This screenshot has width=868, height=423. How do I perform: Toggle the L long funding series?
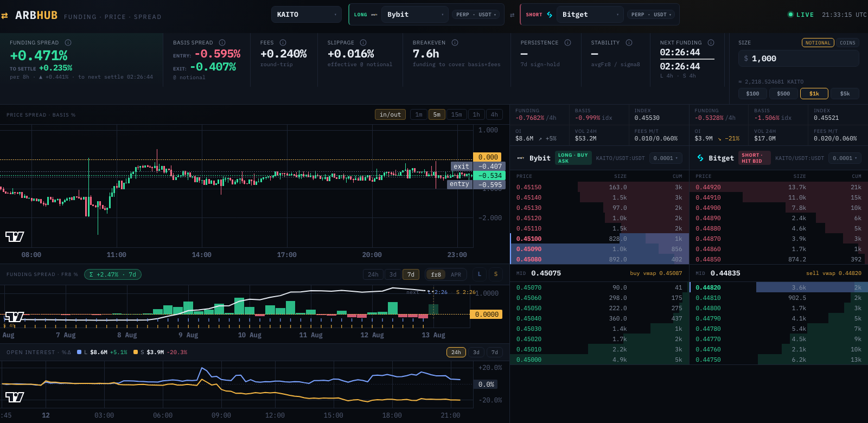480,274
